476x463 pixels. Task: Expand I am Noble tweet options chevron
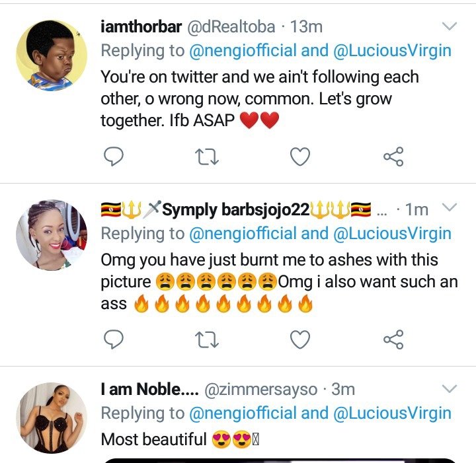449,388
